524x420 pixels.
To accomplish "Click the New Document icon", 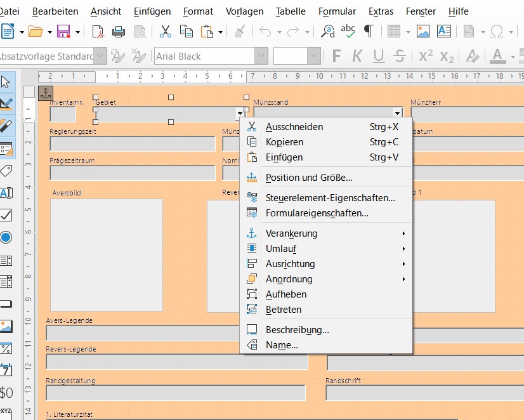I will 8,32.
